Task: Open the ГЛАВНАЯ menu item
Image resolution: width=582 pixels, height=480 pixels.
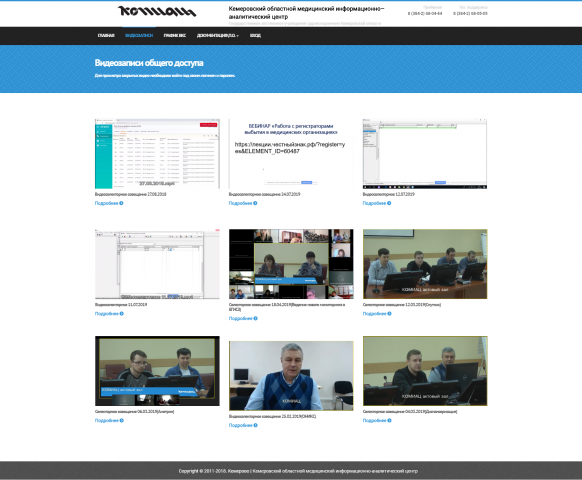Action: (x=106, y=36)
